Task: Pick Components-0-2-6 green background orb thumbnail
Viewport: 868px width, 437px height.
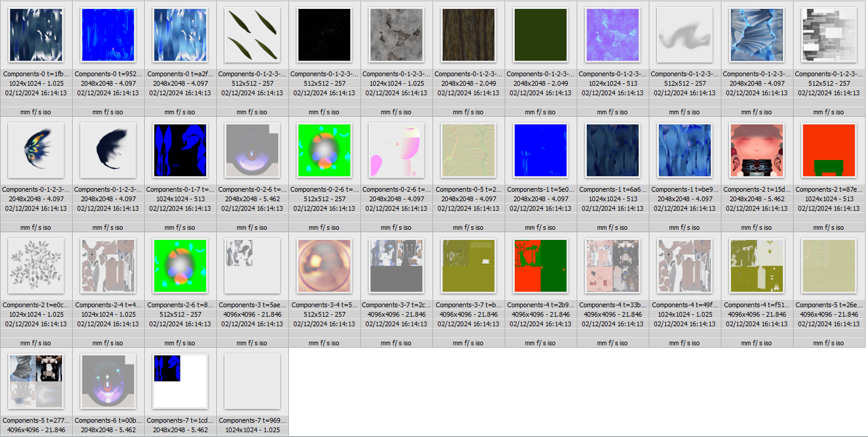Action: pos(324,150)
